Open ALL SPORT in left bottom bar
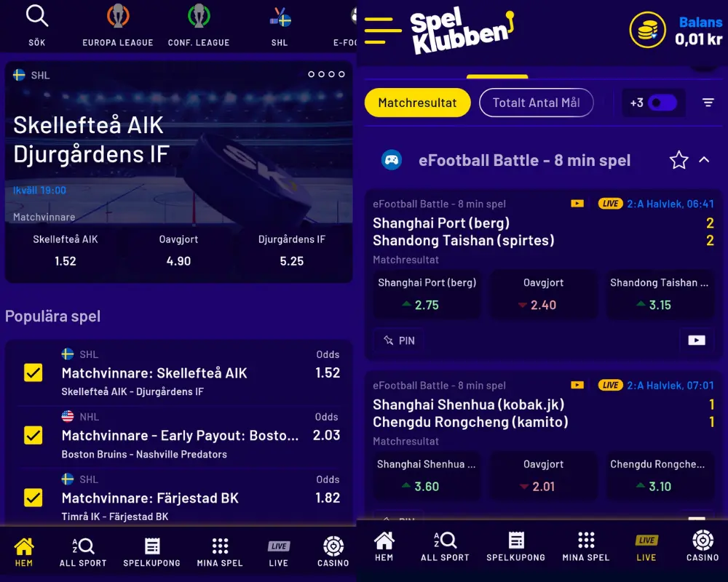The image size is (728, 582). [x=83, y=552]
